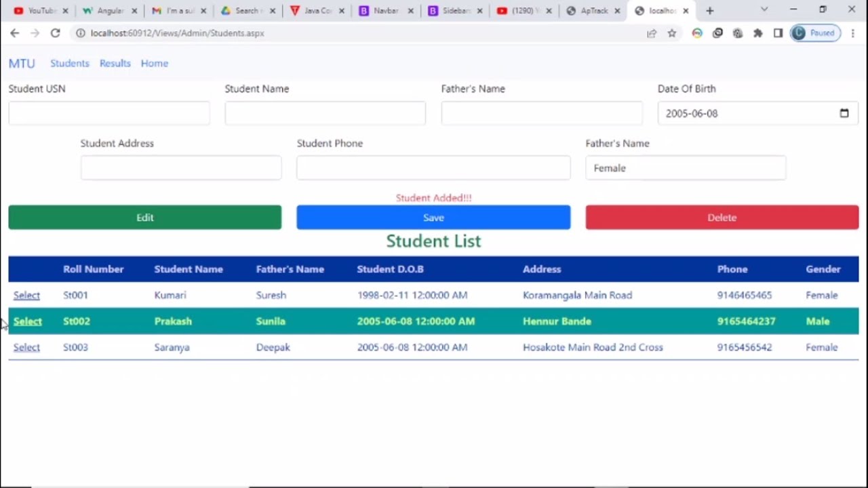868x488 pixels.
Task: Switch to the ApTrack tab
Action: tap(593, 11)
